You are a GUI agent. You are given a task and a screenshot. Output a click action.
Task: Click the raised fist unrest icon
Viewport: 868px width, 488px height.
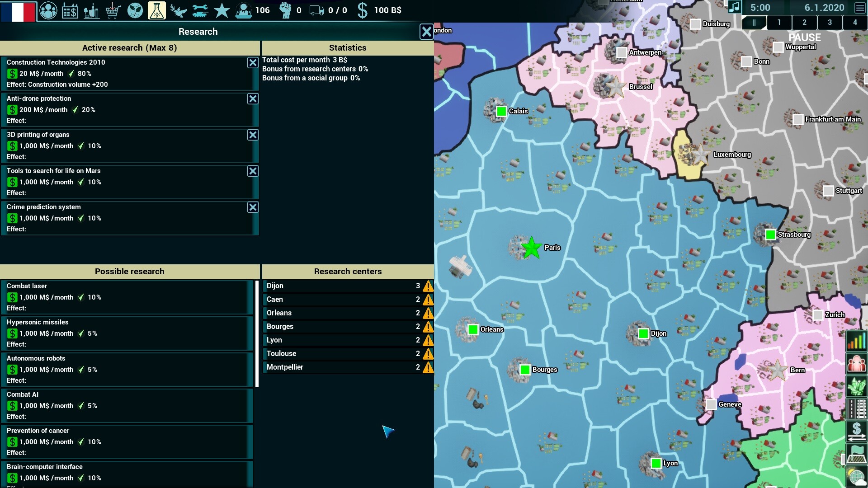coord(285,10)
